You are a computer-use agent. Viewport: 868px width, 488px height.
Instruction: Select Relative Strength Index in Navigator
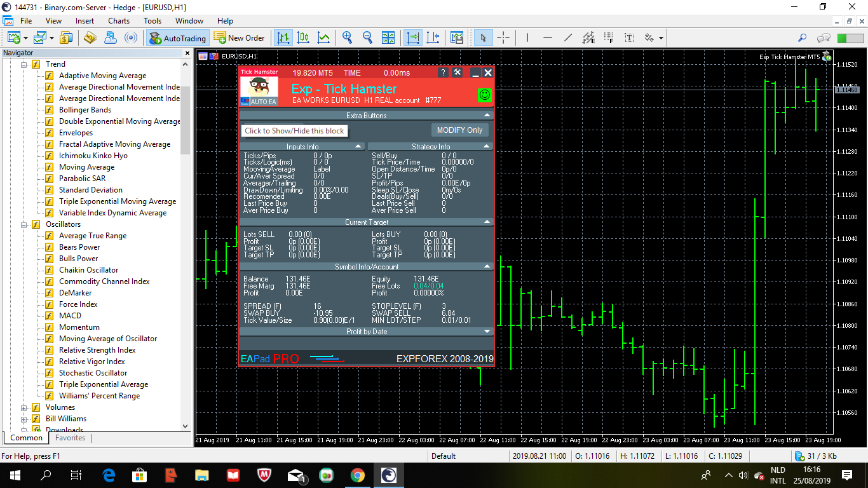click(x=97, y=350)
